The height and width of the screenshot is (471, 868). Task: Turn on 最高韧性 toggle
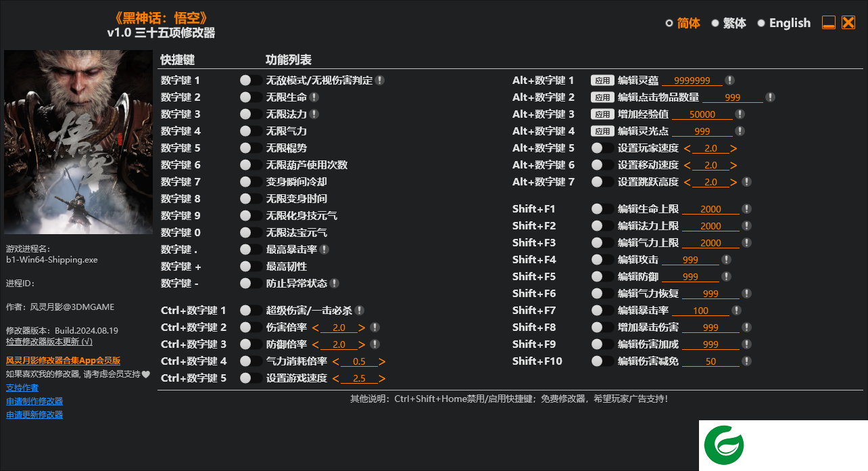coord(251,267)
